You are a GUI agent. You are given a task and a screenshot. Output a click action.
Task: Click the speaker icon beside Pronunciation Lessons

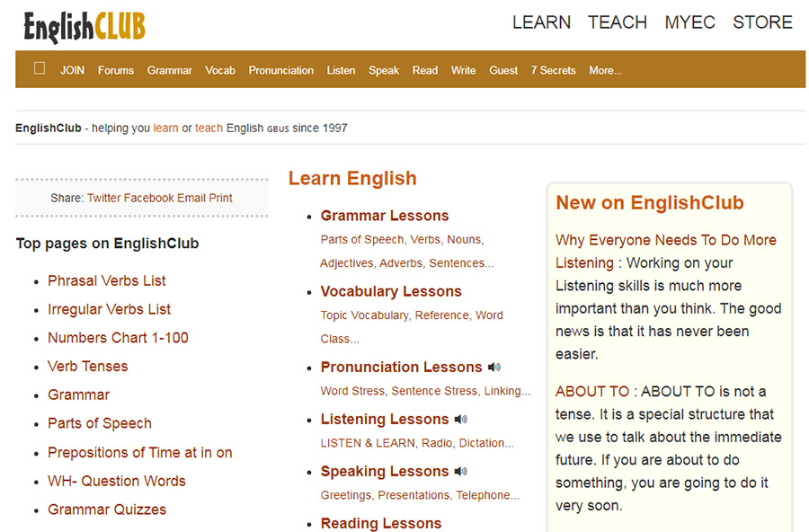(494, 367)
